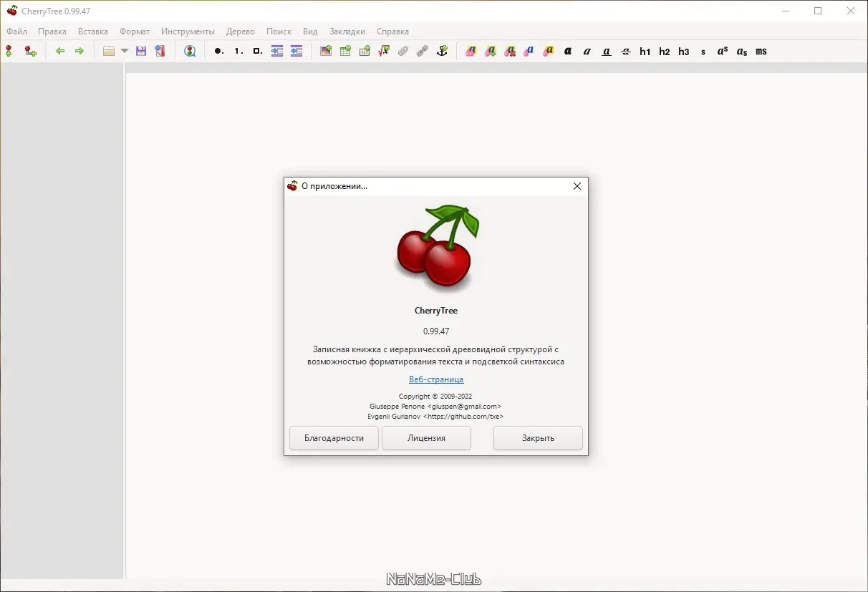Viewport: 868px width, 592px height.
Task: Click the CherryTree cherry logo image
Action: coord(436,248)
